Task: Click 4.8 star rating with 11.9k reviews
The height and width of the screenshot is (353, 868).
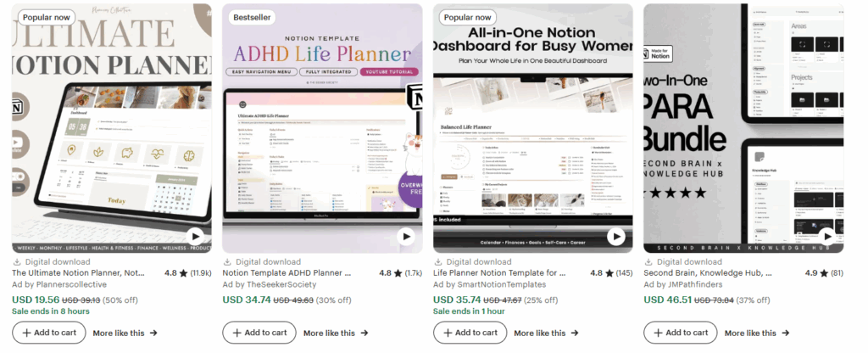Action: click(187, 273)
